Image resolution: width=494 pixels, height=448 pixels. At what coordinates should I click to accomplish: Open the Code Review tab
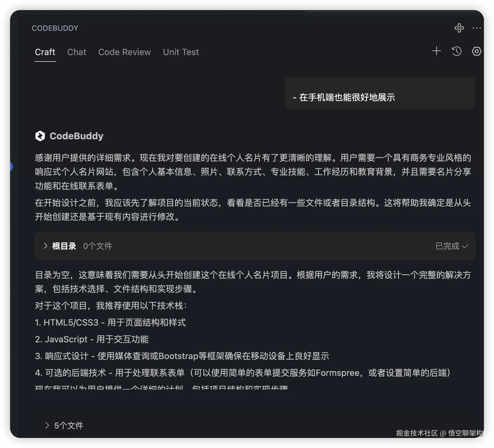(x=124, y=52)
